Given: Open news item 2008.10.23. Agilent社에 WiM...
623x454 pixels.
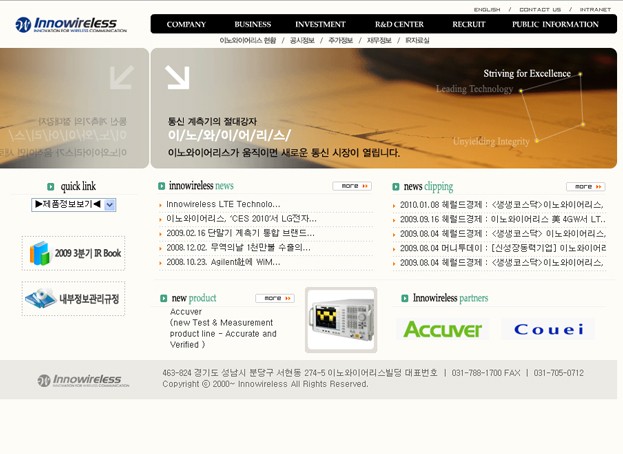Looking at the screenshot, I should click(223, 262).
